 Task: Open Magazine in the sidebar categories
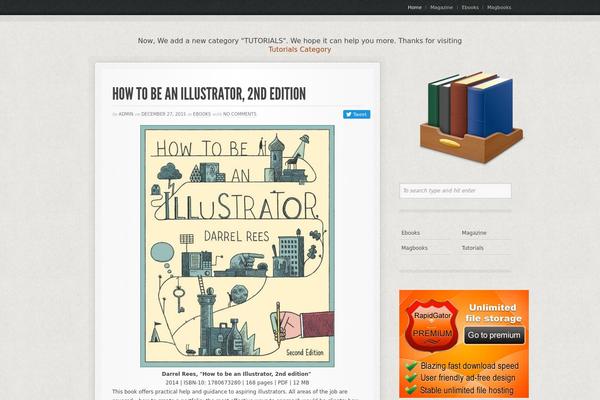[474, 233]
